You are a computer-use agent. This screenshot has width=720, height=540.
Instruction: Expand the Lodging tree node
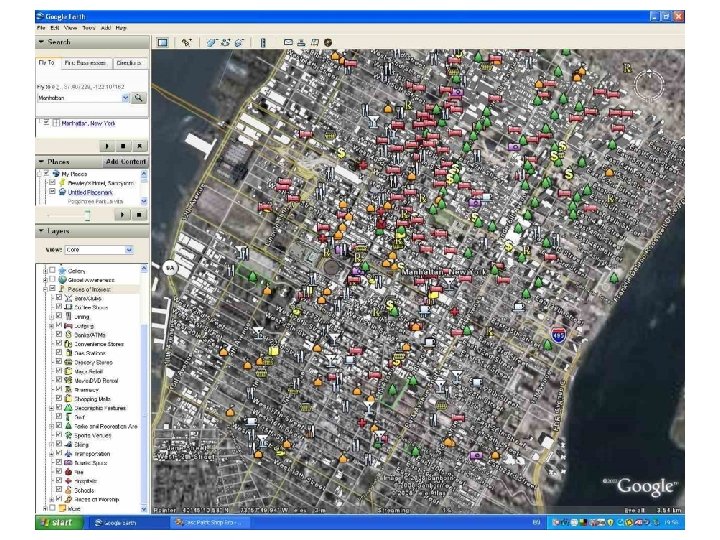pyautogui.click(x=51, y=326)
